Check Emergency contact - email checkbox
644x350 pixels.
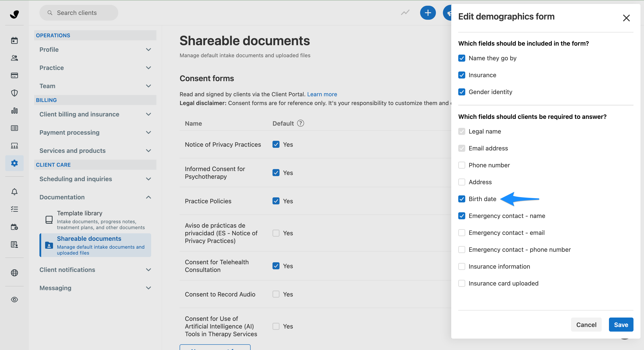coord(462,233)
